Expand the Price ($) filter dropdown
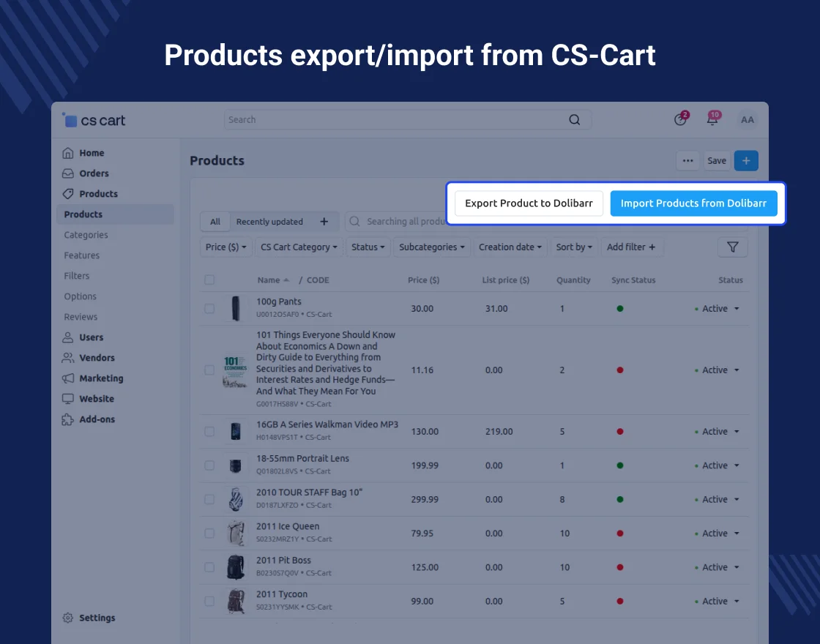The image size is (820, 644). [225, 247]
